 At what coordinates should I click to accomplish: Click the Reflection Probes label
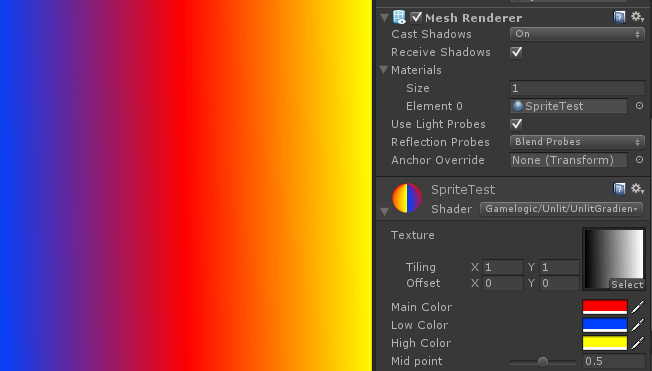440,142
